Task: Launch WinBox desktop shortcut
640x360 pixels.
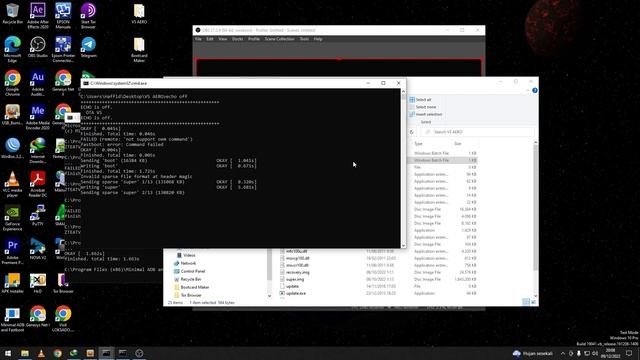Action: pyautogui.click(x=12, y=148)
